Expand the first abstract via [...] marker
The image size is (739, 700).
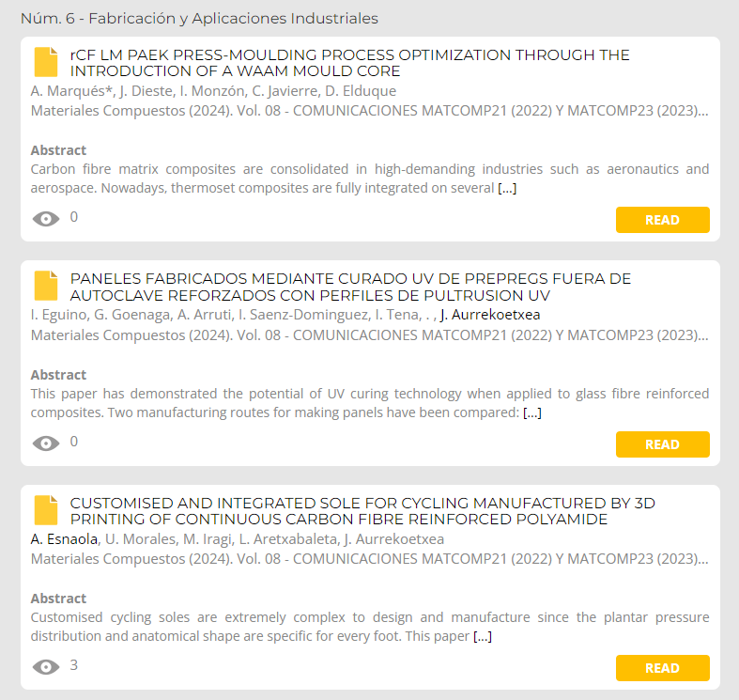pos(507,188)
